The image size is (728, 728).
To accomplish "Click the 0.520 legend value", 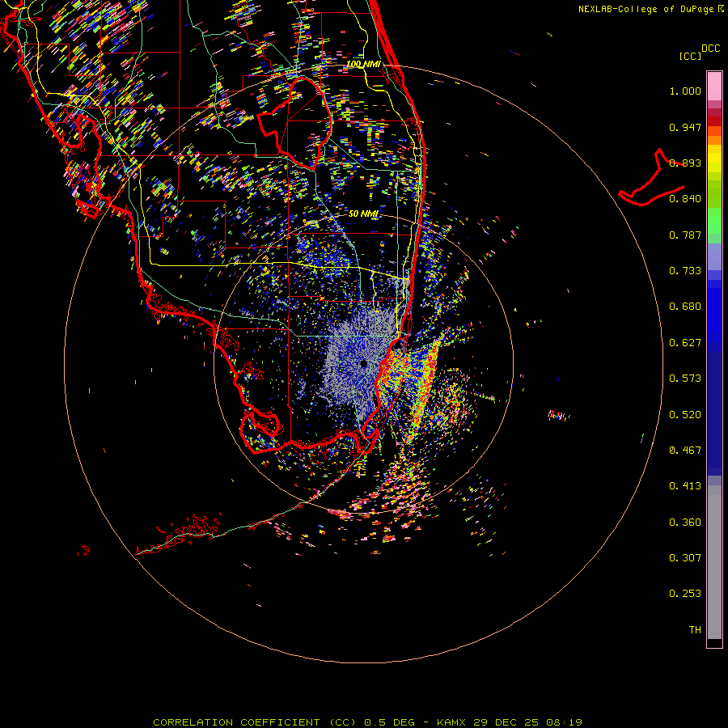I will pos(685,415).
